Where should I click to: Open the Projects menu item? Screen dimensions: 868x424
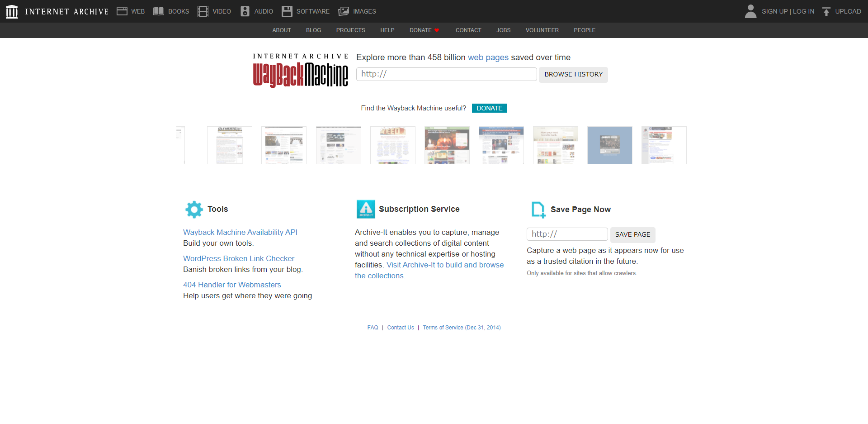tap(350, 30)
